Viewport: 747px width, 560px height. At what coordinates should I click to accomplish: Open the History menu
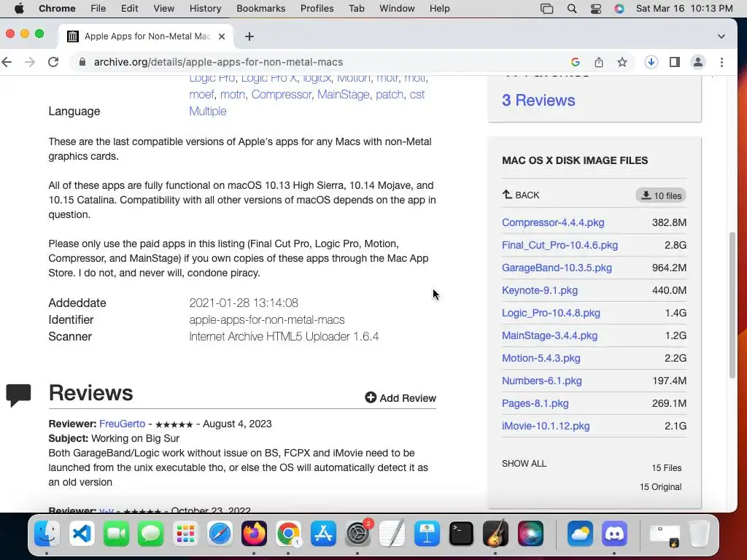tap(205, 9)
